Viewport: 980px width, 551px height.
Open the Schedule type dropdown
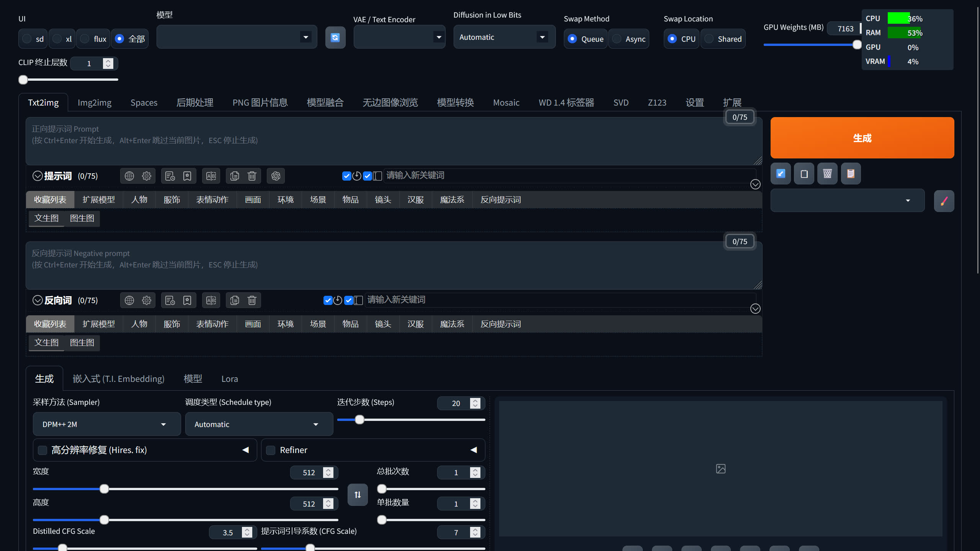point(259,424)
